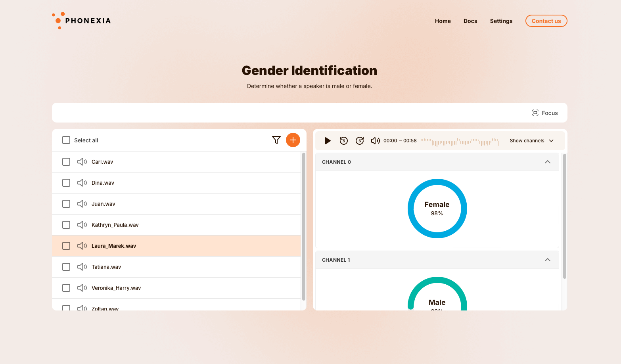
Task: Check the Select all checkbox
Action: click(66, 140)
